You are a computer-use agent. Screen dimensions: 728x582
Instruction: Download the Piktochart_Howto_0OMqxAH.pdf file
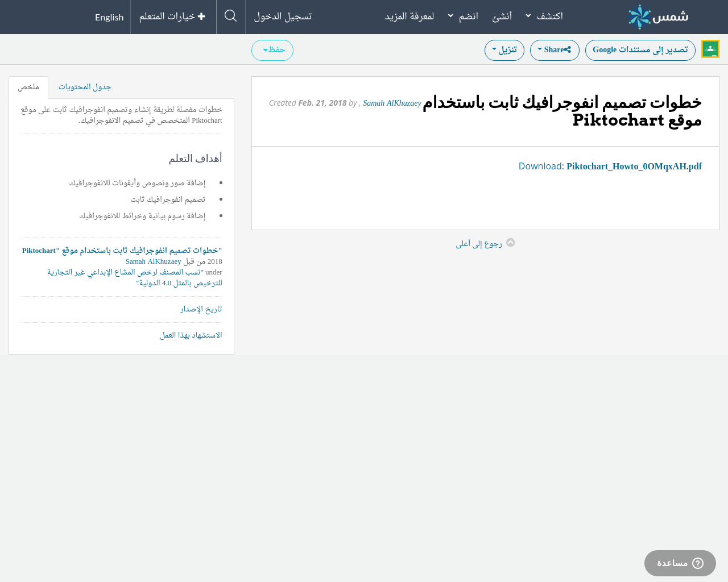click(634, 167)
